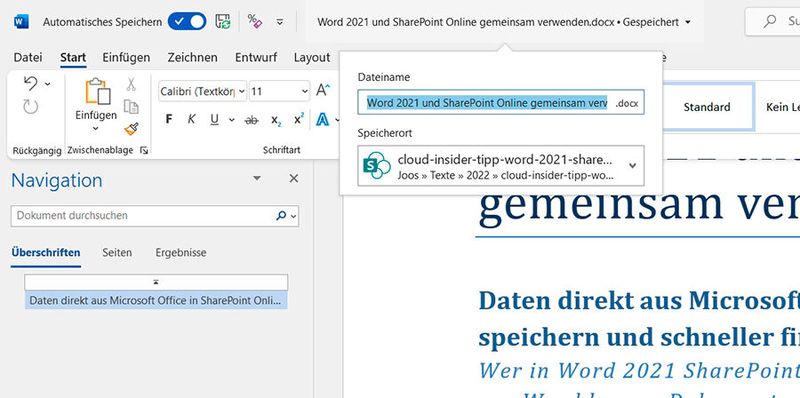Toggle bold F formatting
The image size is (800, 398).
169,119
